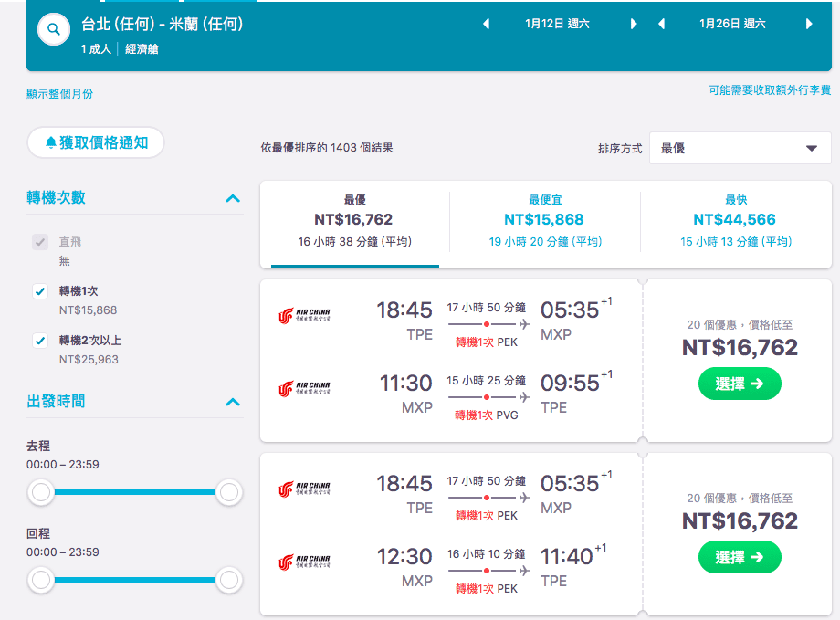Uncheck the 轉機2次以上 checkbox

point(40,341)
